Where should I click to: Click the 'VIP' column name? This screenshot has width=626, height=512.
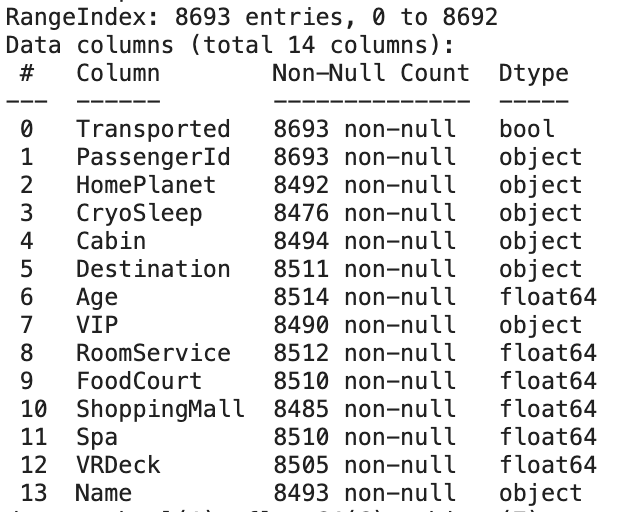(x=96, y=325)
